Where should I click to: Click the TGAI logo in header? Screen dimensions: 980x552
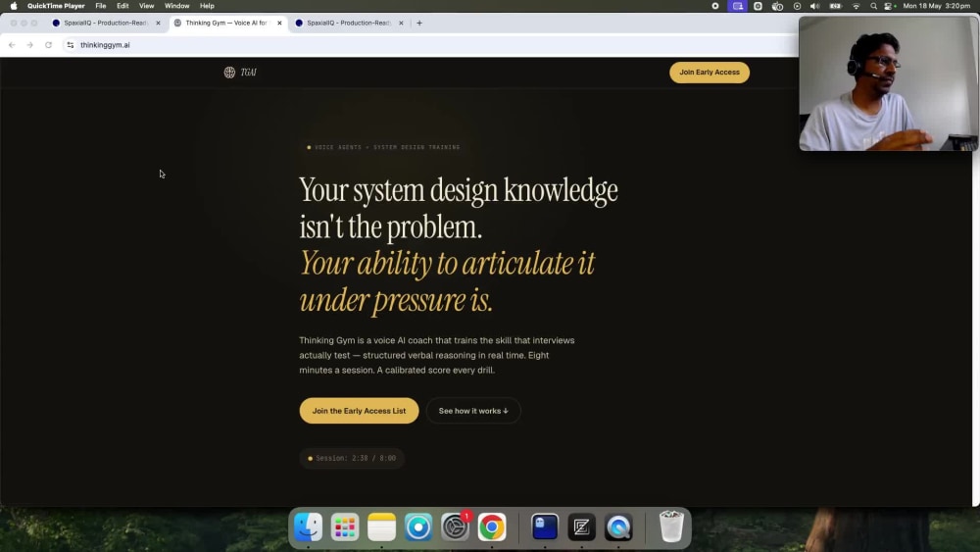point(241,73)
